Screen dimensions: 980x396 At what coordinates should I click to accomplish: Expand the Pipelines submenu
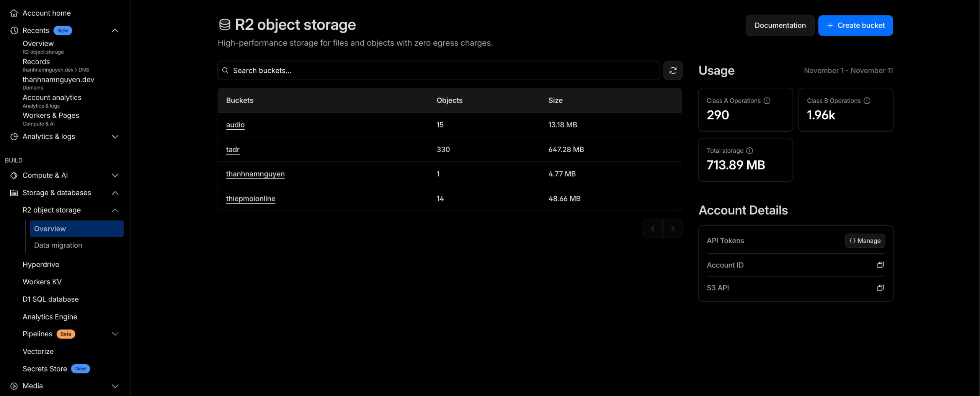(115, 334)
